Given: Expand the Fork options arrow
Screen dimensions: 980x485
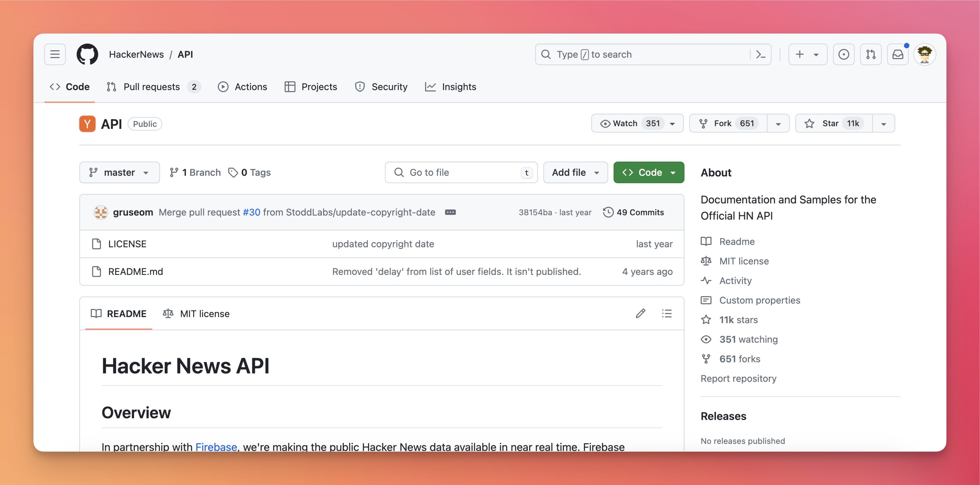Looking at the screenshot, I should click(x=778, y=123).
